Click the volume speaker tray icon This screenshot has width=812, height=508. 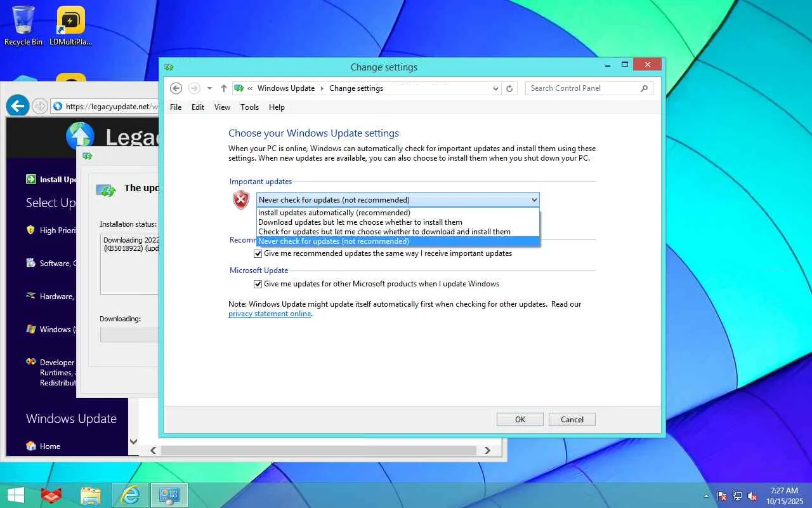(x=752, y=496)
